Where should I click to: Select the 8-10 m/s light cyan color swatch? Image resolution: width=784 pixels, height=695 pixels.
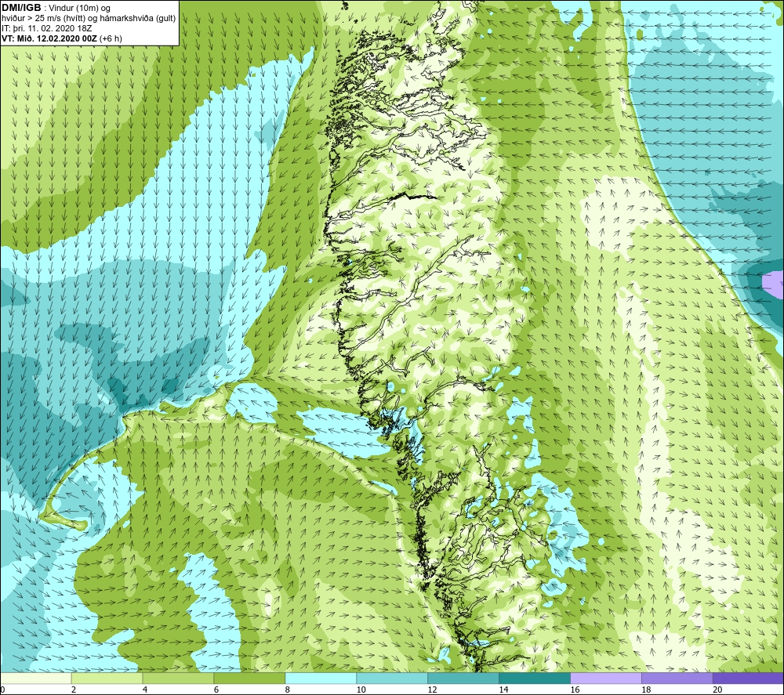pos(321,679)
